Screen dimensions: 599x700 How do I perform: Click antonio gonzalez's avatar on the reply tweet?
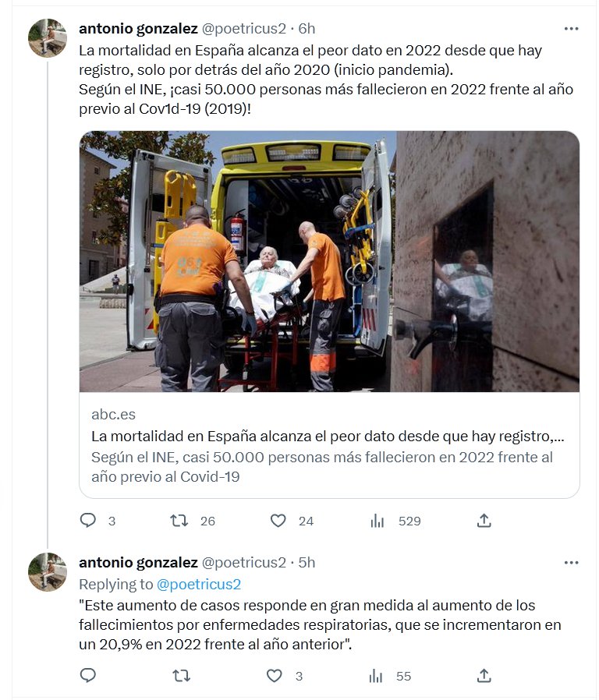[48, 572]
